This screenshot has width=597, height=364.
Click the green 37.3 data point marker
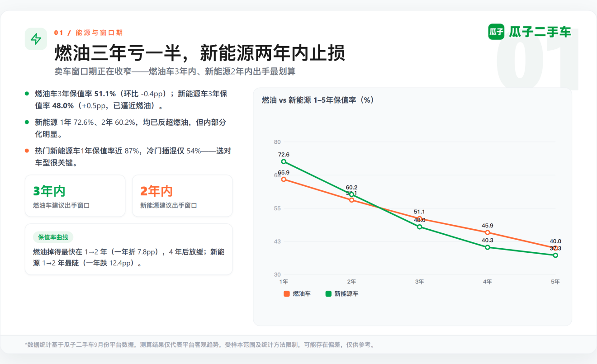[x=555, y=255]
